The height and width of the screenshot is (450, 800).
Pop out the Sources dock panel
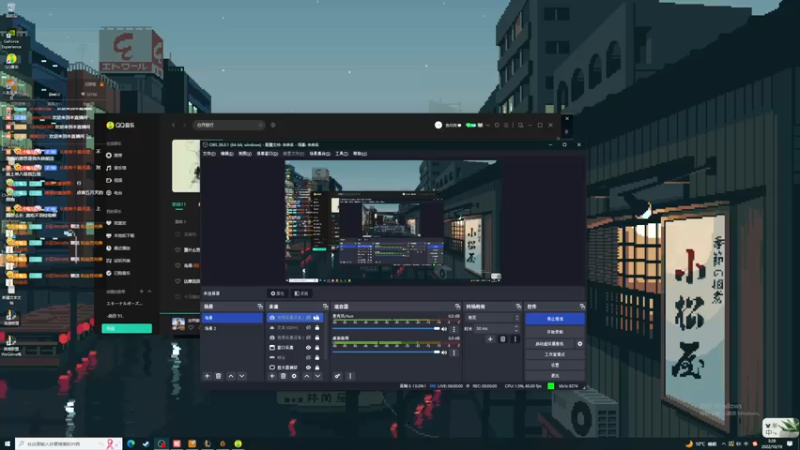(325, 307)
